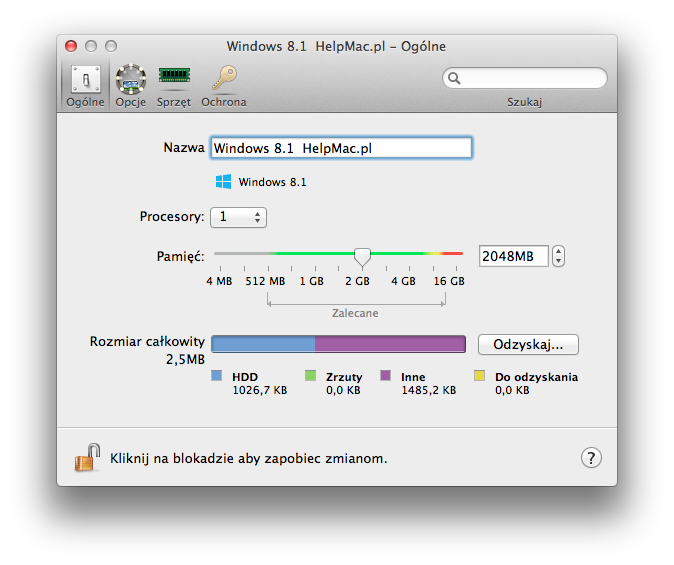
Task: Click the yellow Do odzyskania swatch
Action: click(479, 377)
